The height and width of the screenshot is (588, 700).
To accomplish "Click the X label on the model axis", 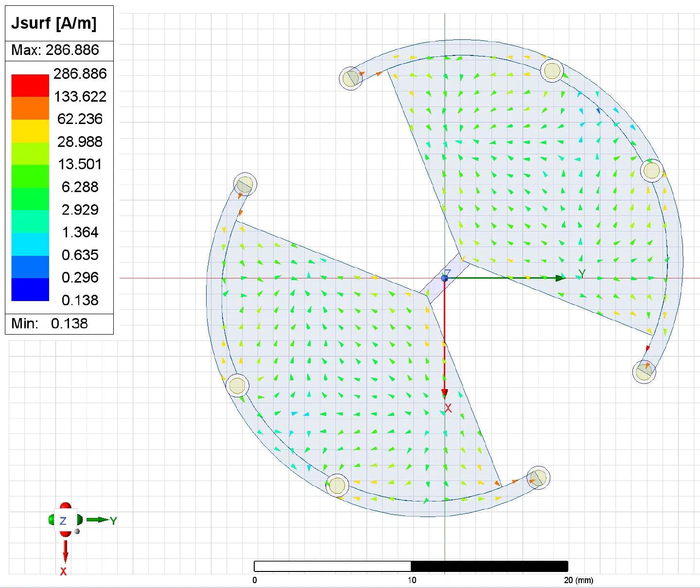I will pyautogui.click(x=448, y=409).
